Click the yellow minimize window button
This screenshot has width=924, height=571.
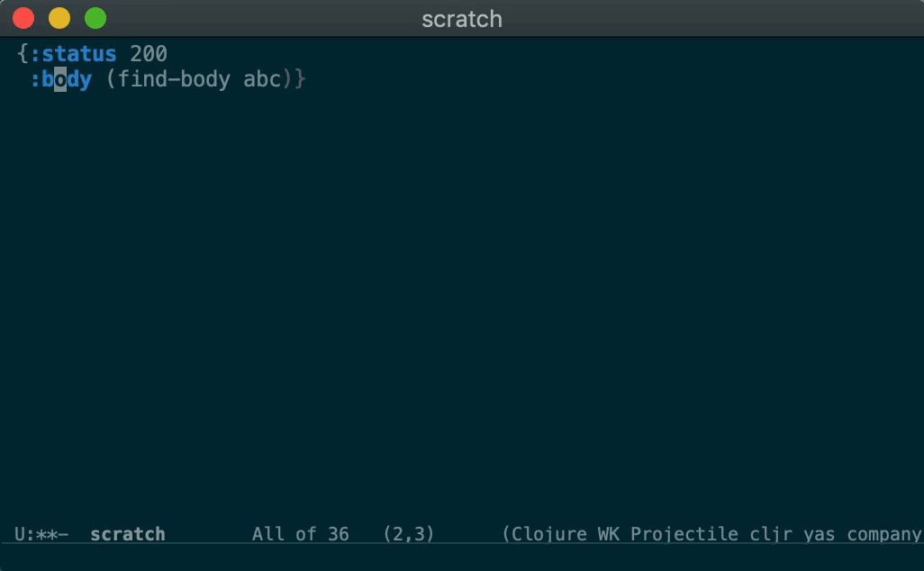[59, 18]
